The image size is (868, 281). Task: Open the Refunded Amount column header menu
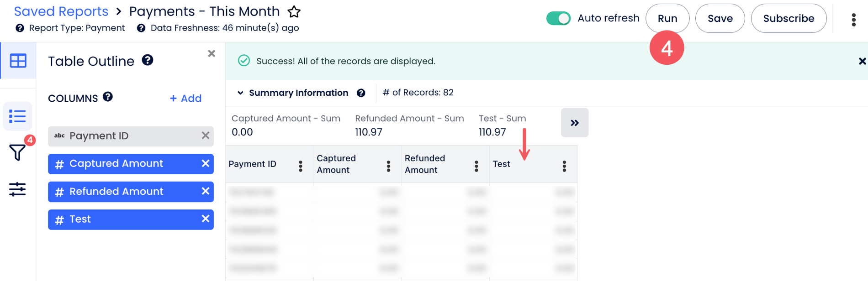tap(476, 166)
